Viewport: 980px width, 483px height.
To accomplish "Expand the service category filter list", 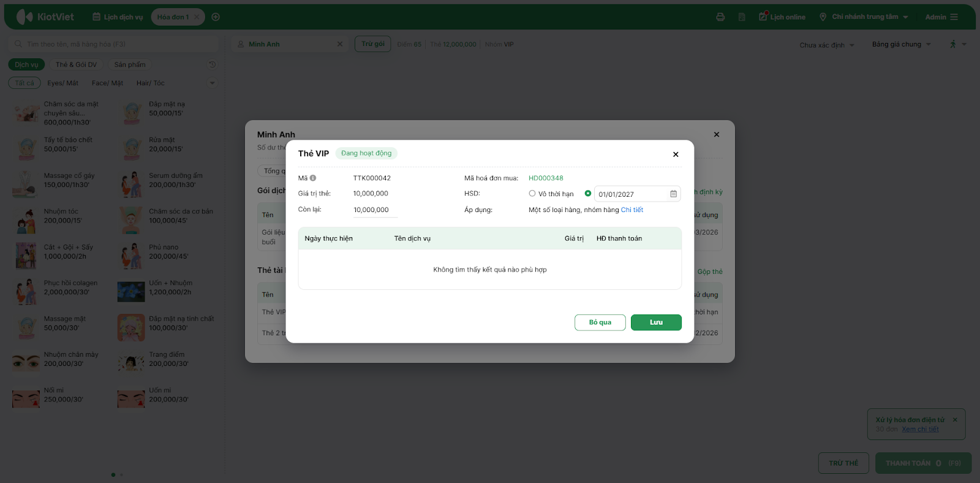I will (x=213, y=83).
